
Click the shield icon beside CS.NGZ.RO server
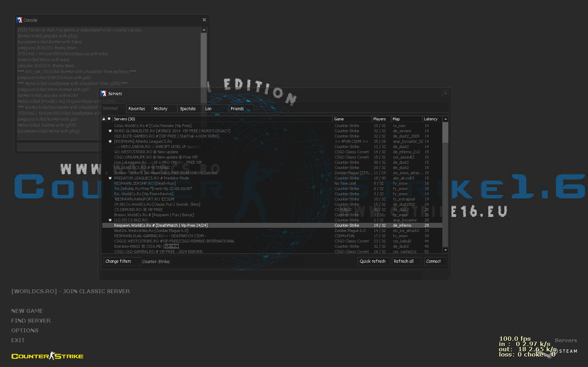110,220
